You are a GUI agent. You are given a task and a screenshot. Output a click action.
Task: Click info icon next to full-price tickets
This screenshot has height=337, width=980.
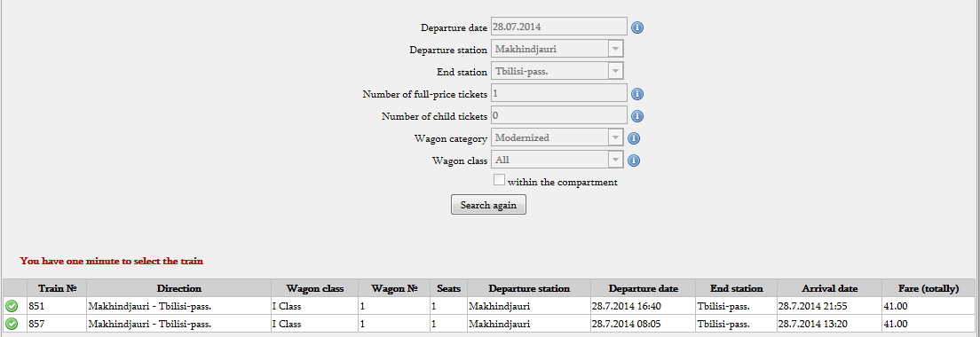(x=636, y=94)
